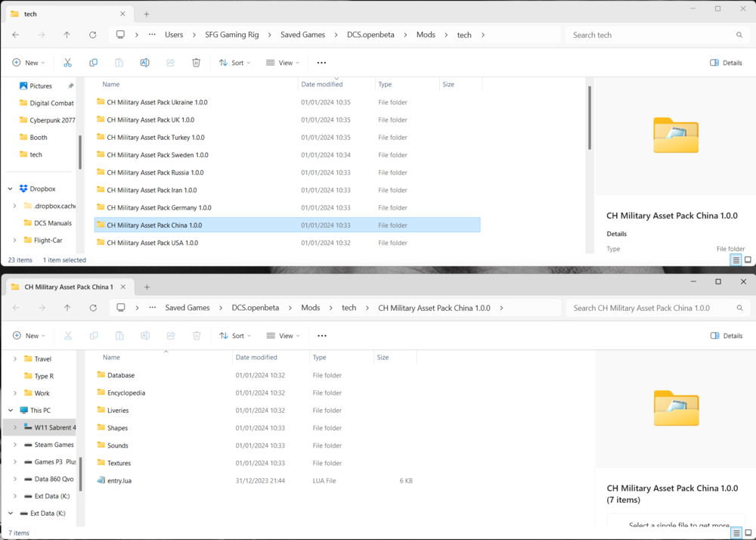Screen dimensions: 756x540
Task: Open Sort dropdown in tech window
Action: (x=235, y=63)
